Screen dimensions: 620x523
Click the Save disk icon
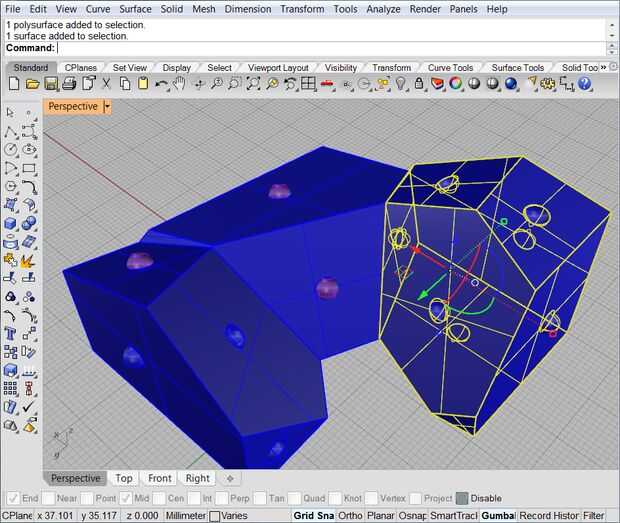[x=50, y=84]
